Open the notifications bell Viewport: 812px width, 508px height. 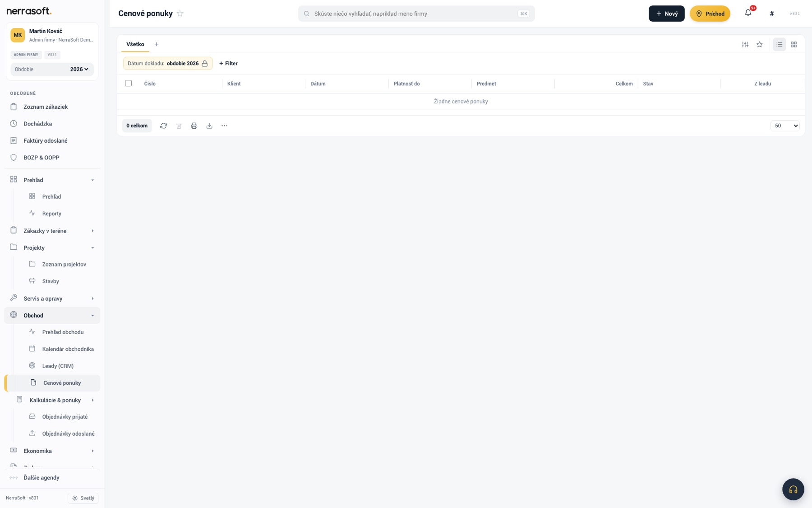[748, 13]
